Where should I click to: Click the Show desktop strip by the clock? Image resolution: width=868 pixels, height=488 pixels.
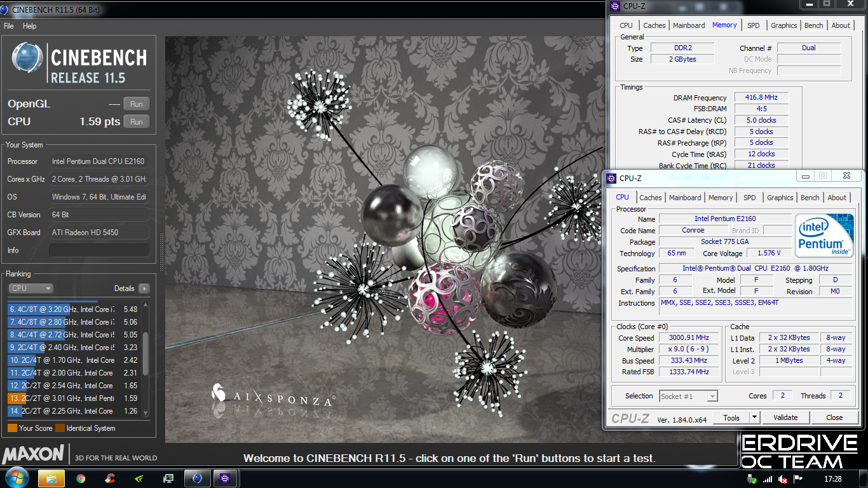(864, 478)
